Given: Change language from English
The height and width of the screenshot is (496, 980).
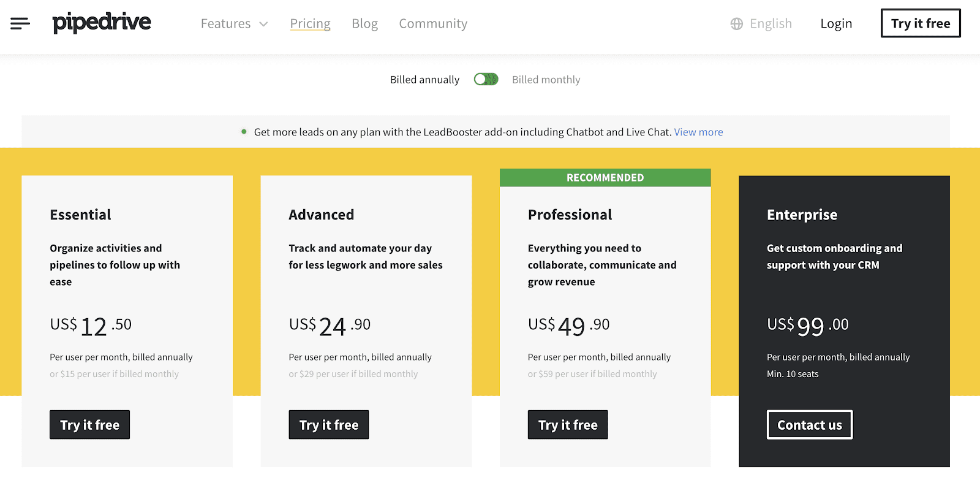Looking at the screenshot, I should pos(771,23).
